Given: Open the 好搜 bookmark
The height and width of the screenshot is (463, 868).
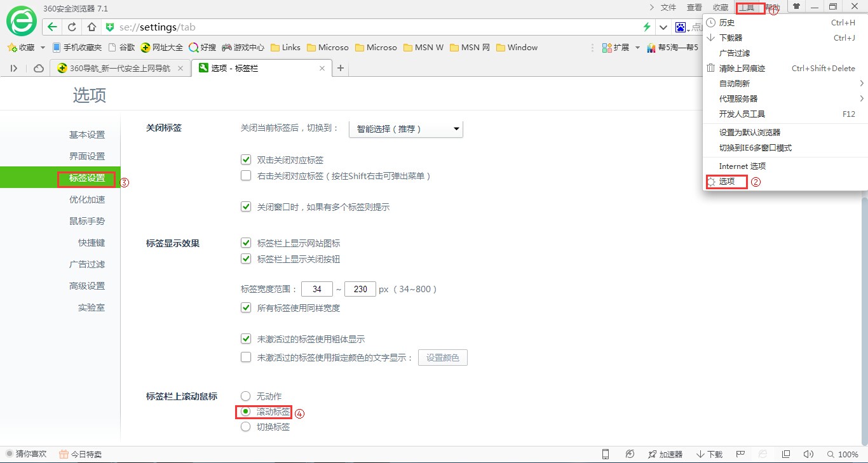Looking at the screenshot, I should tap(203, 48).
